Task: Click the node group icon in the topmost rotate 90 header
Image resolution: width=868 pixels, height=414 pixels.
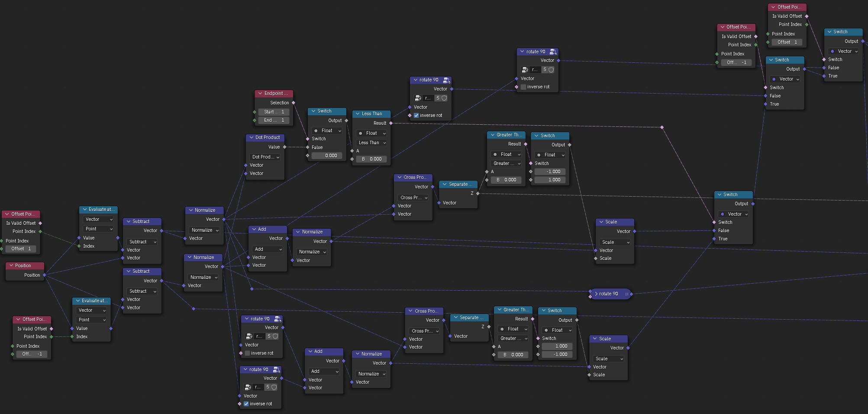Action: tap(553, 52)
